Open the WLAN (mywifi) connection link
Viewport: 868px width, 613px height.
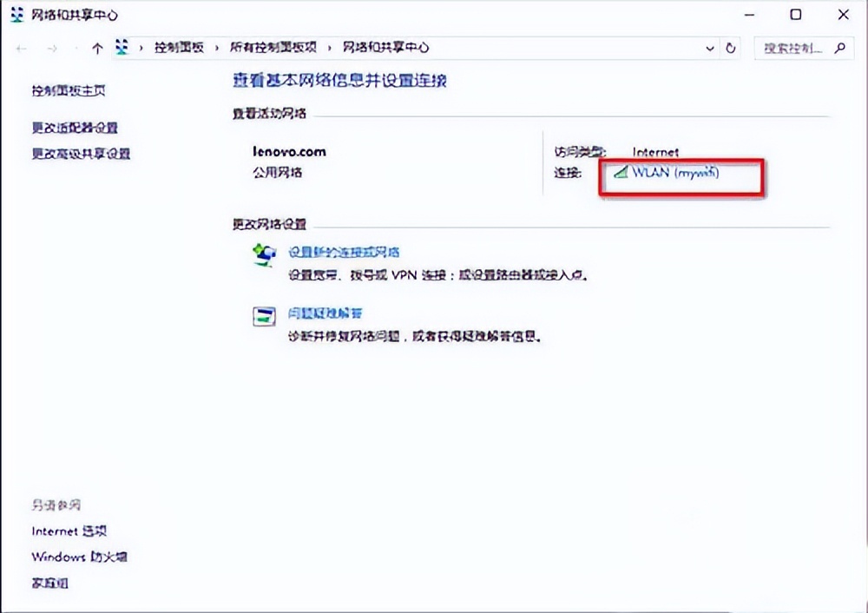tap(677, 172)
